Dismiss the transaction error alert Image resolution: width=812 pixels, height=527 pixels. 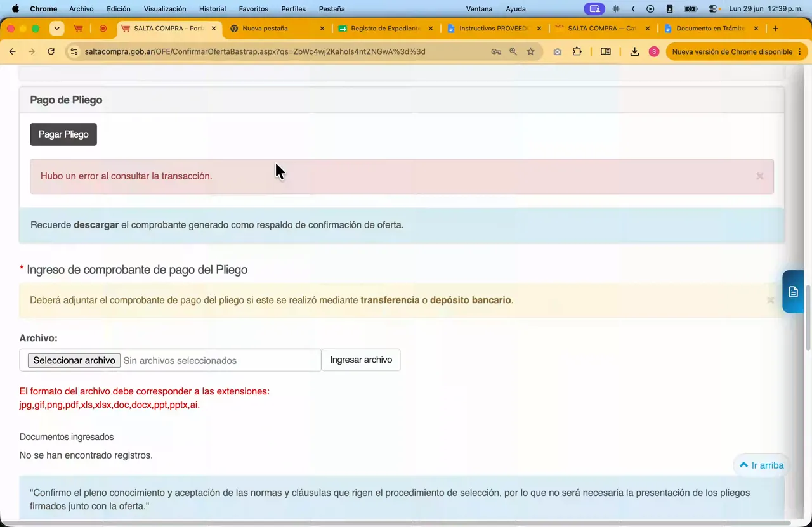click(x=759, y=176)
